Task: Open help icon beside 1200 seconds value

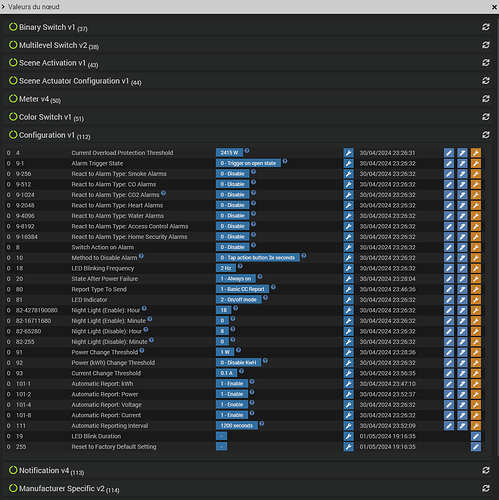Action: coord(262,423)
